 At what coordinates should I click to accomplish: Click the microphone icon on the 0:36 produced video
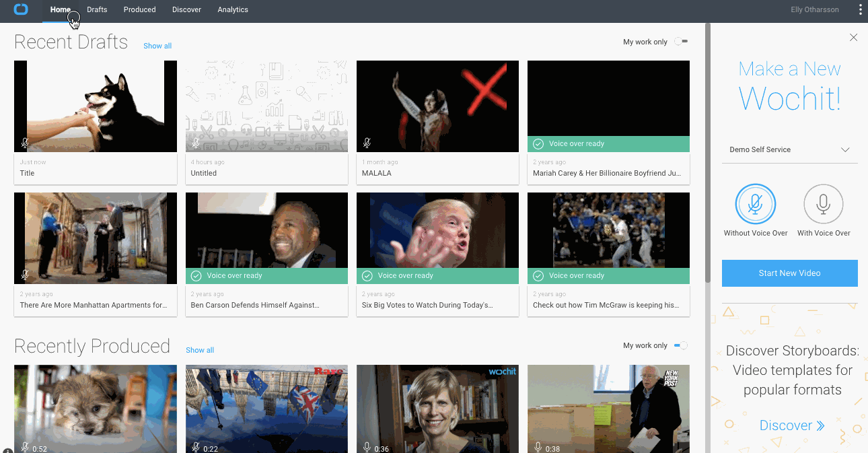[367, 447]
